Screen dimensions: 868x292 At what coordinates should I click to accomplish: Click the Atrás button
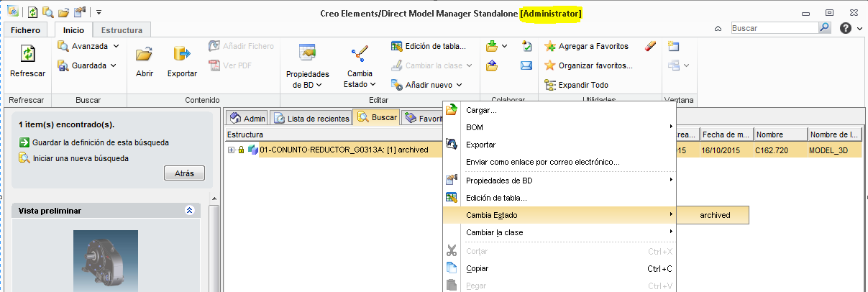(184, 173)
